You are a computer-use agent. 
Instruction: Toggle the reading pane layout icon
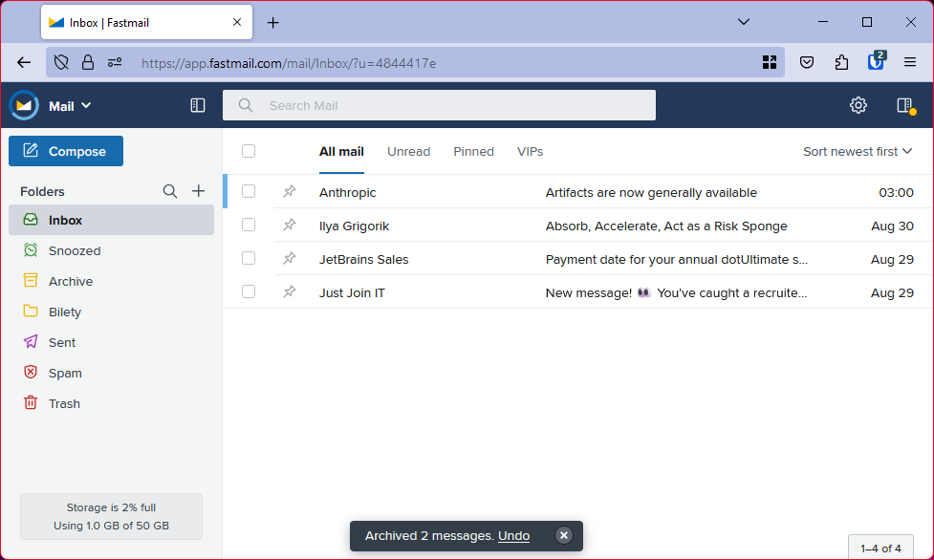(905, 105)
